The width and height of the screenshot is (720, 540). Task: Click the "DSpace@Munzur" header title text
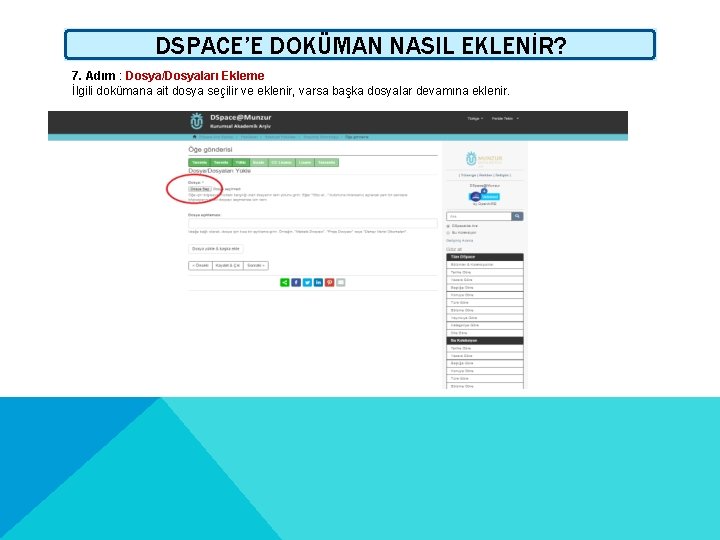(241, 118)
